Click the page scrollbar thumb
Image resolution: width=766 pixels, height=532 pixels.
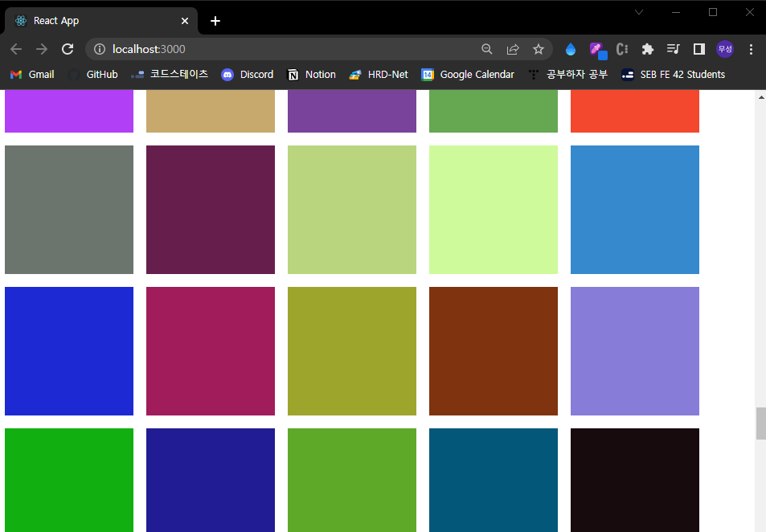tap(760, 424)
